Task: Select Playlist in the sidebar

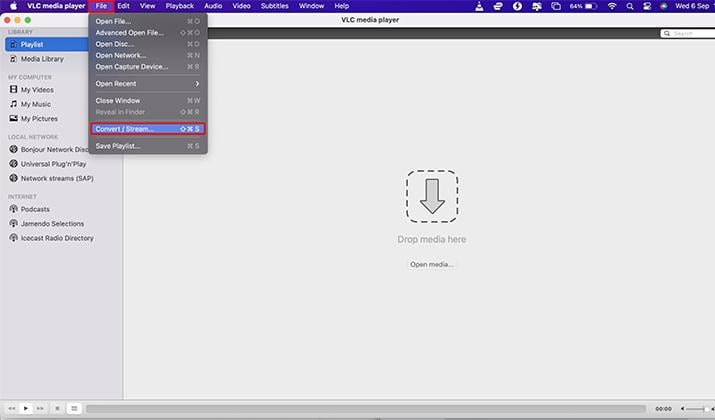Action: click(47, 44)
